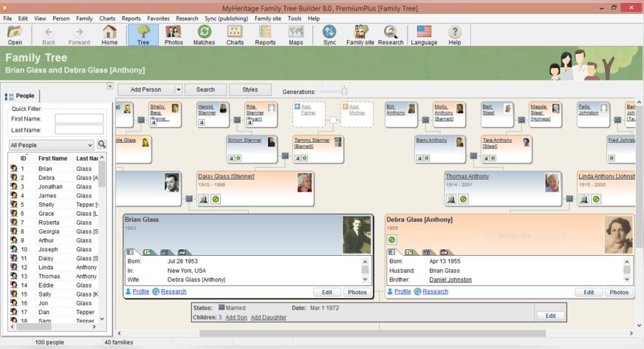This screenshot has height=349, width=644.
Task: Click green match icon on Debra Glass card
Action: pos(392,240)
